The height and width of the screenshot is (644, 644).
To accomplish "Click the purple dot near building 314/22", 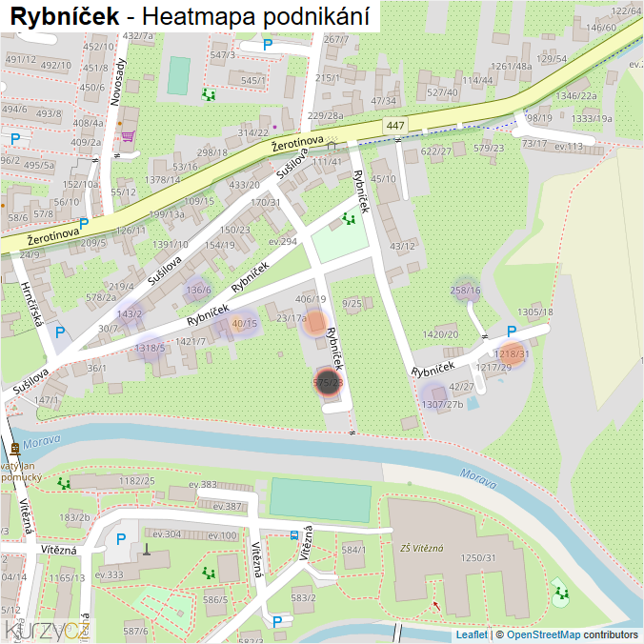I will coord(274,127).
